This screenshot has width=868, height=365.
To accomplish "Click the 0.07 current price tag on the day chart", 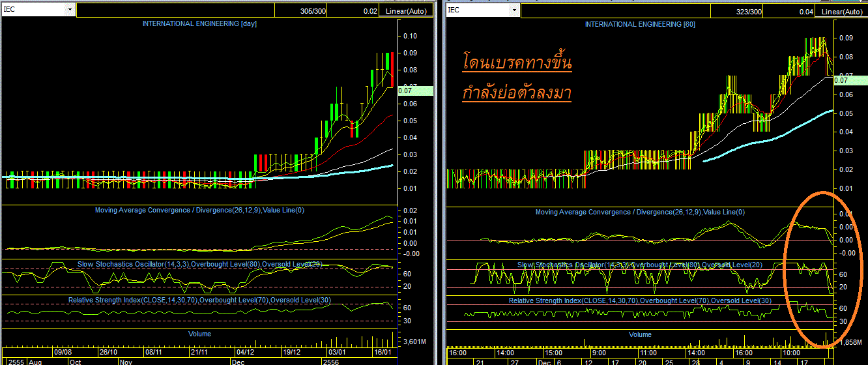I will 415,91.
